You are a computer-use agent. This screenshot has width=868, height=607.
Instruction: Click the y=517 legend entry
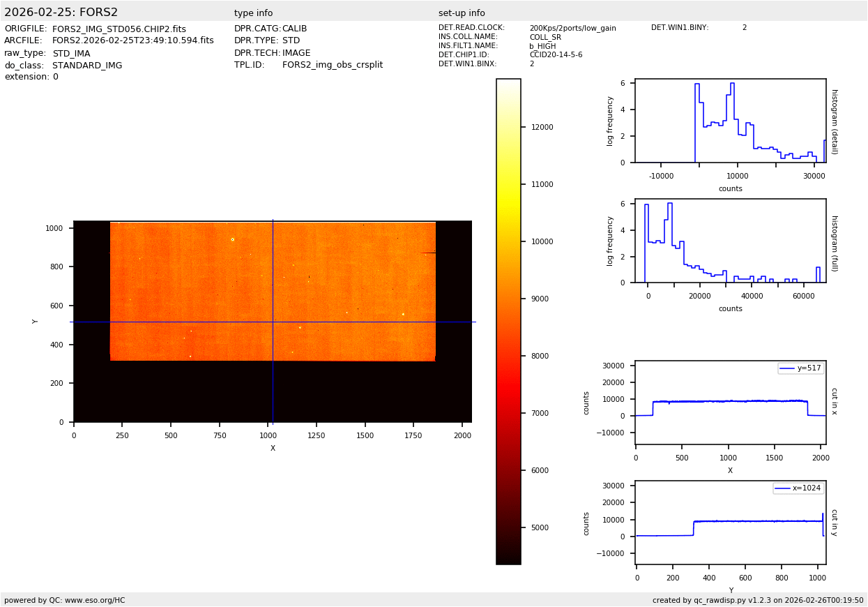(x=801, y=368)
